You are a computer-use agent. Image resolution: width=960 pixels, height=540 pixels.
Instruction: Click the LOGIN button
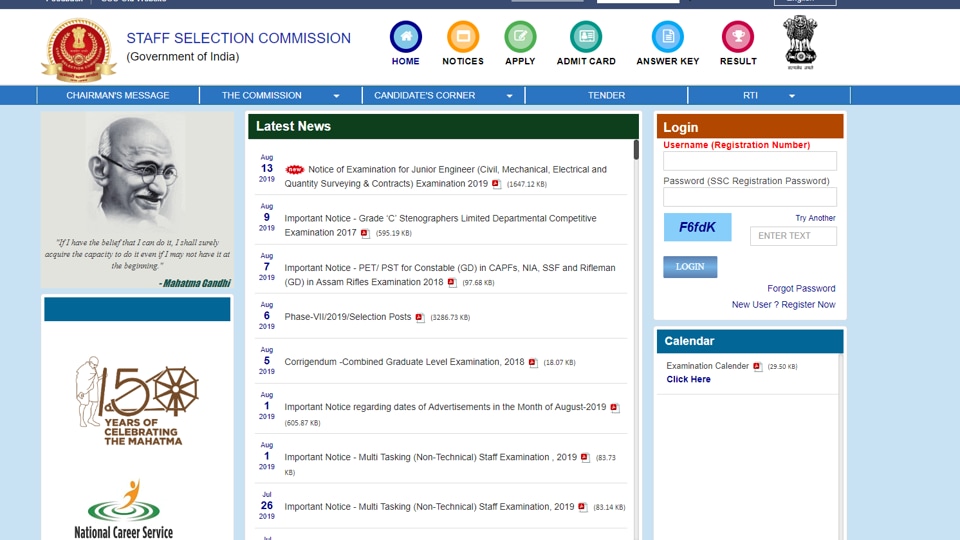point(690,267)
